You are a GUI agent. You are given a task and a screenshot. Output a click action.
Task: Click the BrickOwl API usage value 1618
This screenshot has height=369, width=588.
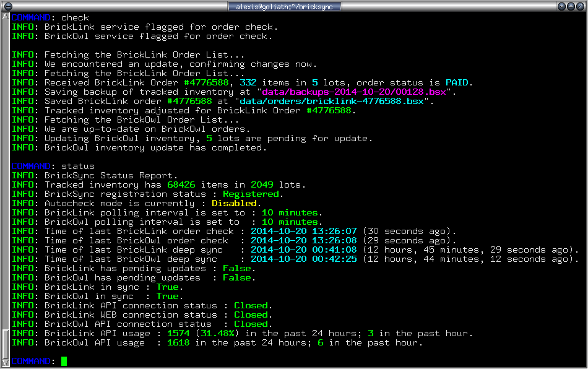[x=178, y=342]
